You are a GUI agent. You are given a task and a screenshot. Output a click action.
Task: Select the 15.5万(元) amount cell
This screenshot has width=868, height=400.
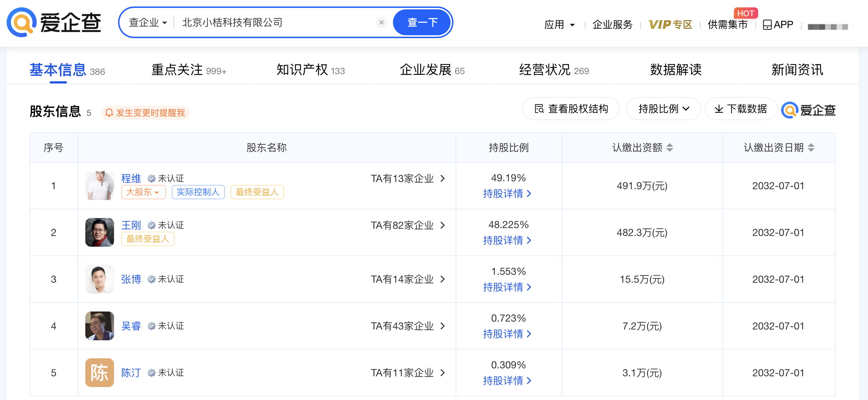pos(642,279)
